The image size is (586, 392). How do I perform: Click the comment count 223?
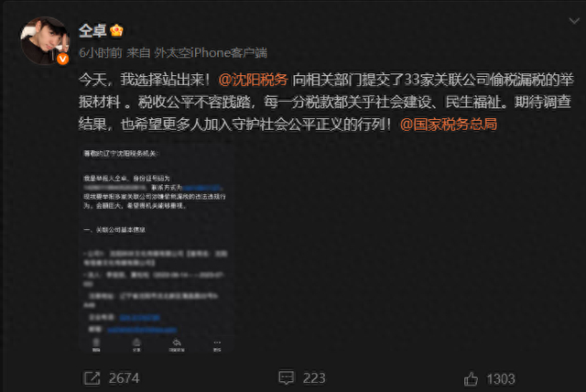pyautogui.click(x=314, y=378)
